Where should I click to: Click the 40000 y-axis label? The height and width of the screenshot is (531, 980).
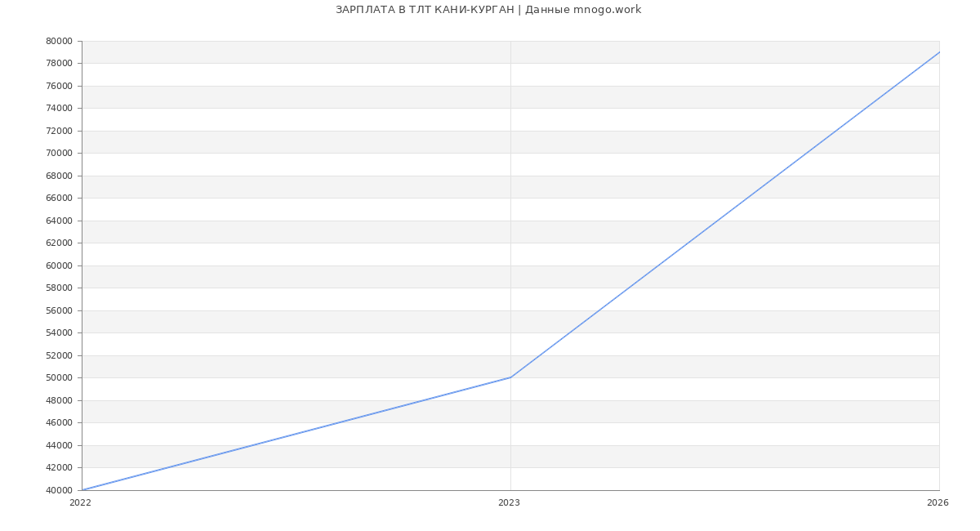click(59, 490)
